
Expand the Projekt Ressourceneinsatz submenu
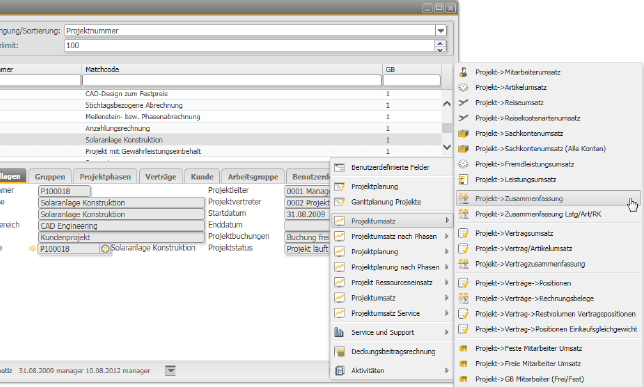pos(447,283)
